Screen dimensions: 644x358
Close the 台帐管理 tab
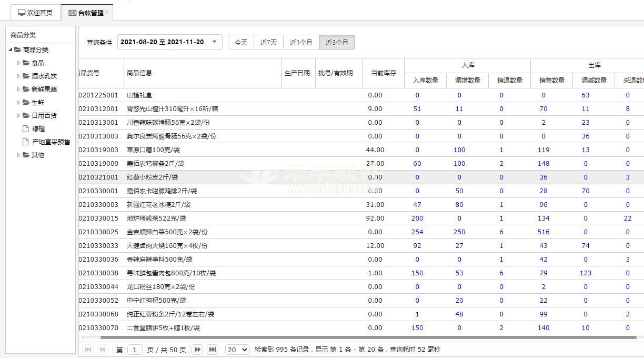tap(107, 13)
